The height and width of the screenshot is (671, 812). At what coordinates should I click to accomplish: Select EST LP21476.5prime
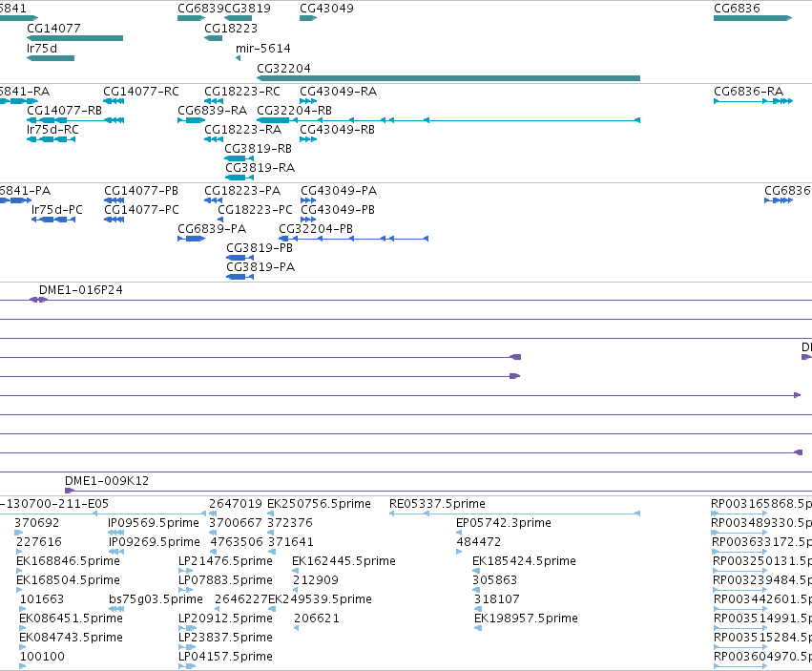[225, 561]
